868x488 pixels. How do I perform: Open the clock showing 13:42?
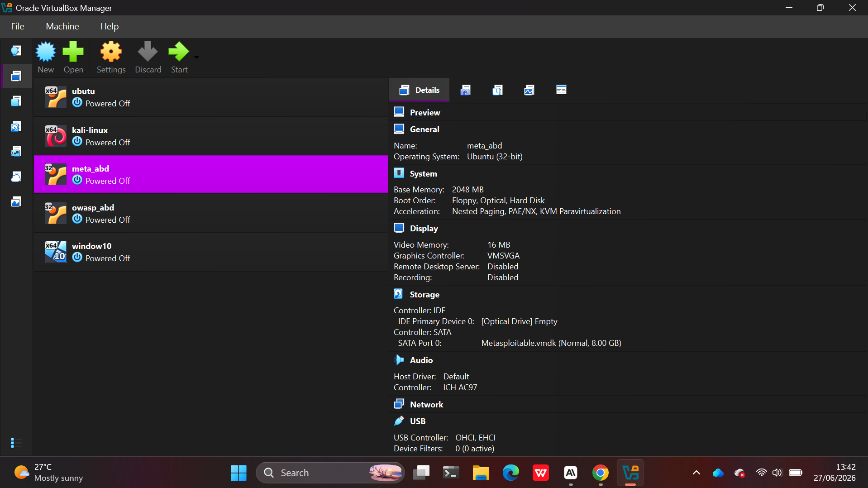[x=835, y=473]
